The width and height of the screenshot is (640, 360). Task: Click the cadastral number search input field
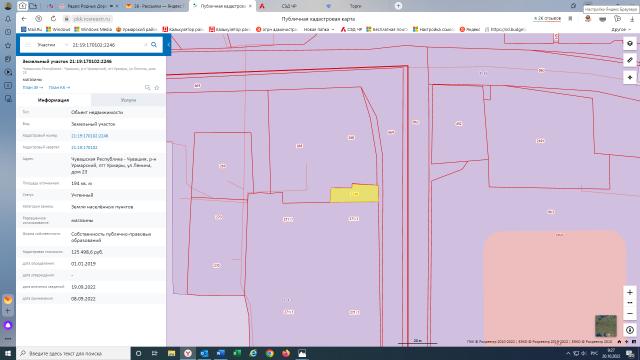point(107,44)
